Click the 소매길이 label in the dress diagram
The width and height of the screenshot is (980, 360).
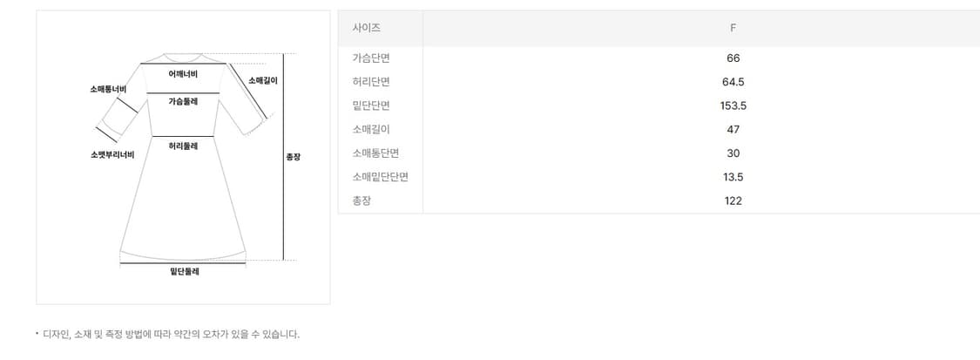263,80
